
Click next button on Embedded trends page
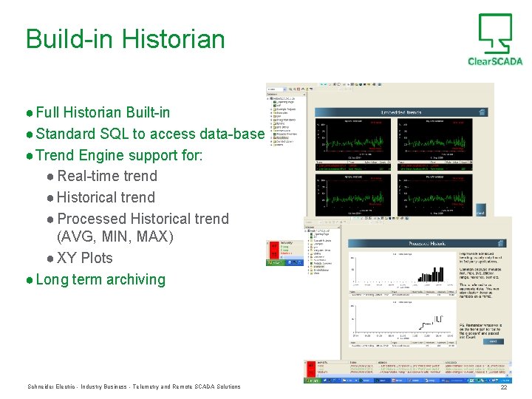(x=481, y=210)
